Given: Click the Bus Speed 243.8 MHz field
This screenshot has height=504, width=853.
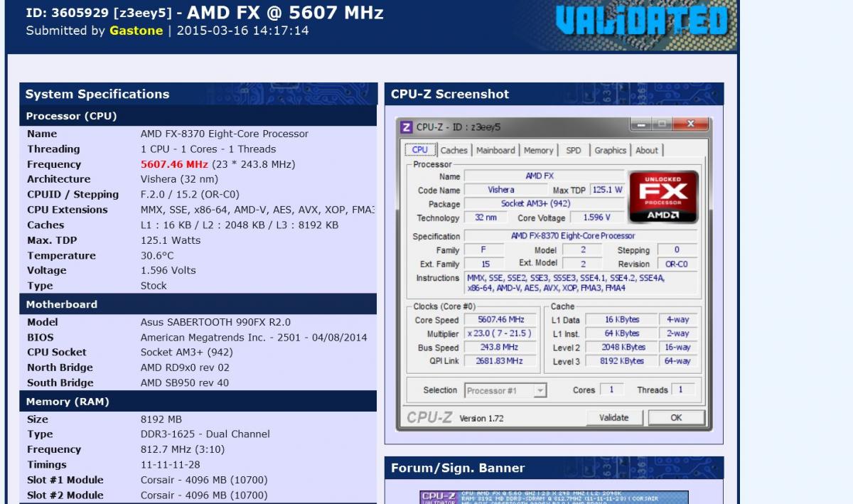Looking at the screenshot, I should coord(500,348).
